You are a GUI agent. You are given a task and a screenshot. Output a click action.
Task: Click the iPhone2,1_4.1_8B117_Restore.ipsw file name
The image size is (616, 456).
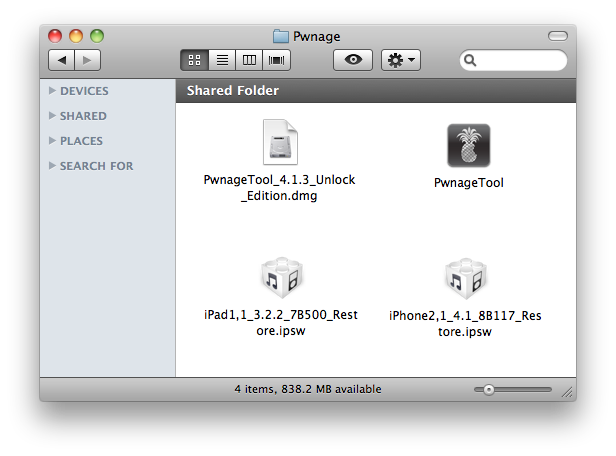(465, 323)
